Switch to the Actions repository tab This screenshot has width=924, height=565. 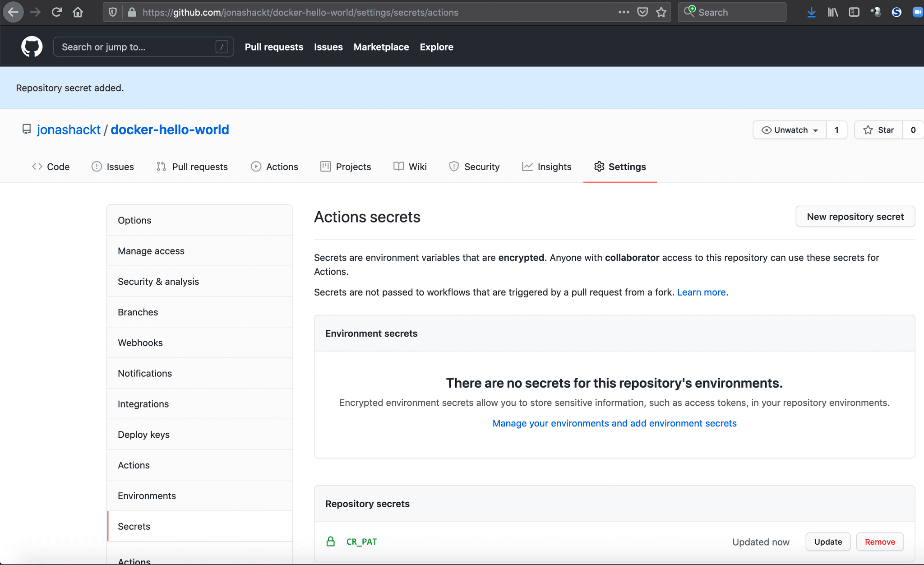[274, 167]
